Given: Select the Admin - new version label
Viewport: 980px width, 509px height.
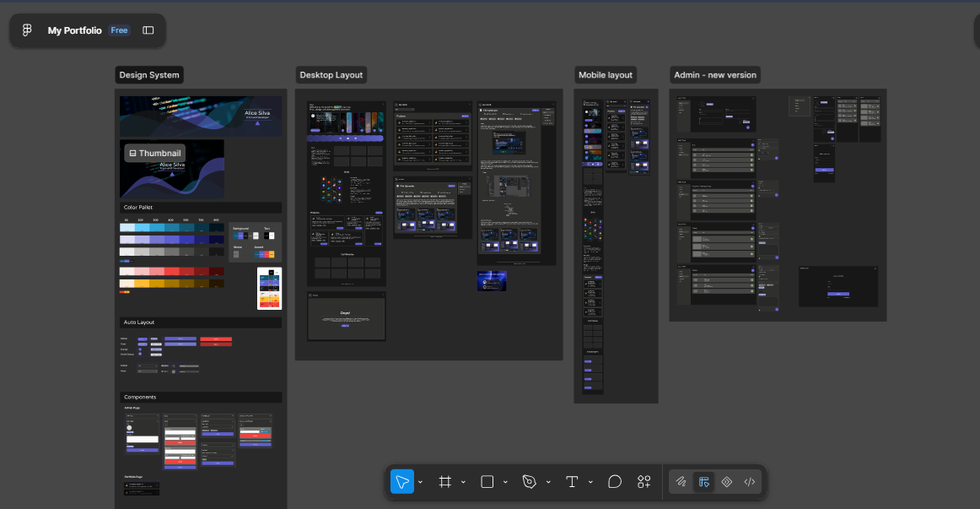Looking at the screenshot, I should (715, 75).
